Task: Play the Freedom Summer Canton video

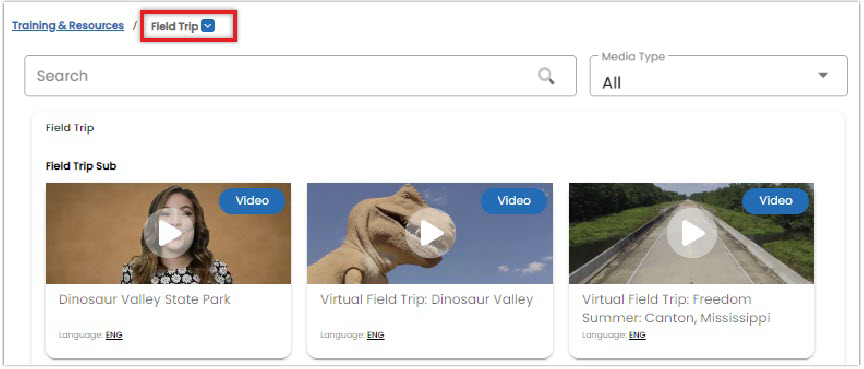Action: (x=692, y=234)
